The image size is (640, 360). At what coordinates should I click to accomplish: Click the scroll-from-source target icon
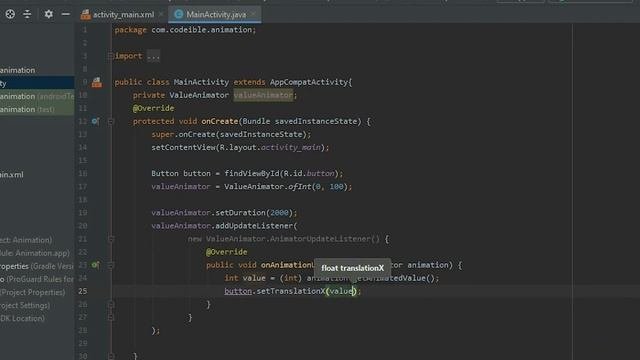[10, 14]
